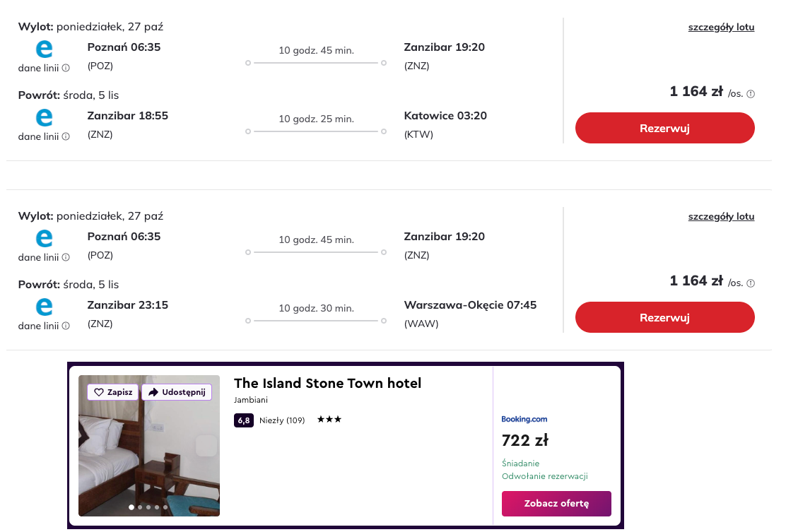Click the price info icon in the Warszawa-Okęcie offer
This screenshot has height=532, width=786.
coord(751,283)
